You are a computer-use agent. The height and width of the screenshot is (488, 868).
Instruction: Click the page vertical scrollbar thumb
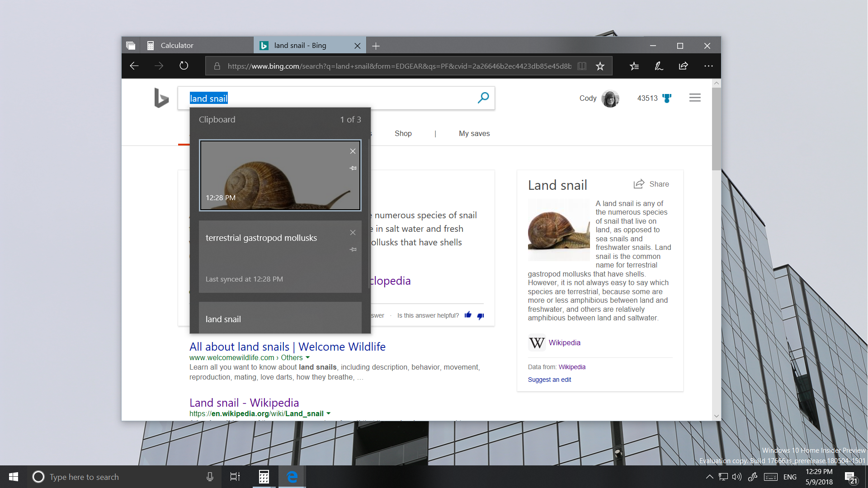tap(716, 129)
